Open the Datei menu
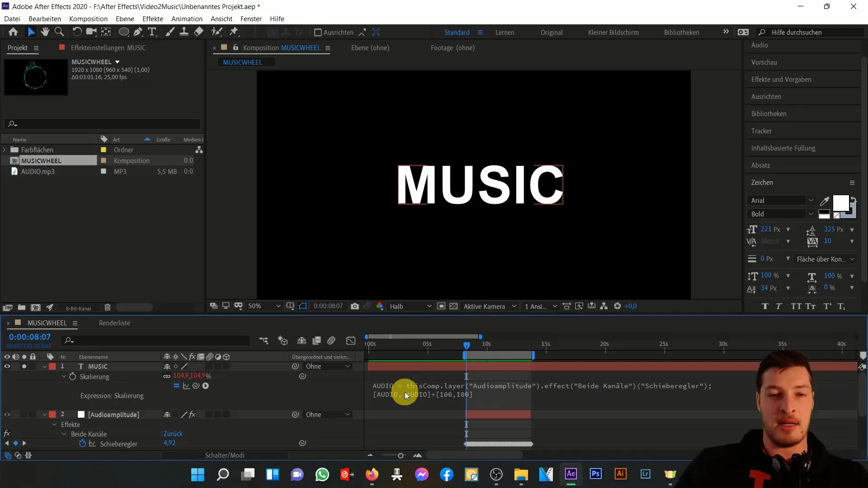This screenshot has height=488, width=868. [12, 19]
